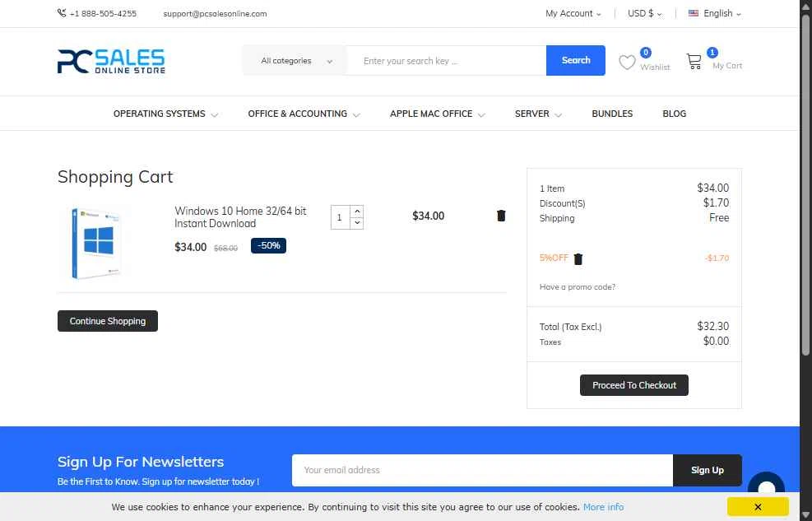Click the phone icon beside +1 888-505-4255
The width and height of the screenshot is (812, 521).
[x=62, y=13]
